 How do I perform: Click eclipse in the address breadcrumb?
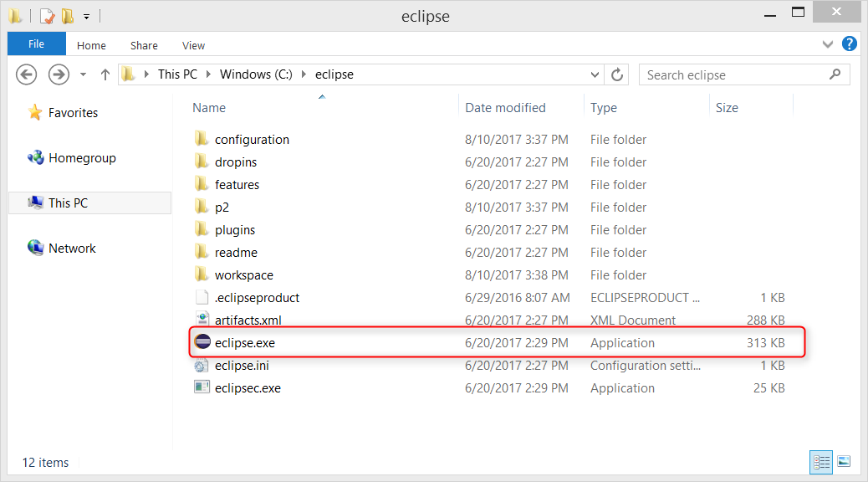334,74
